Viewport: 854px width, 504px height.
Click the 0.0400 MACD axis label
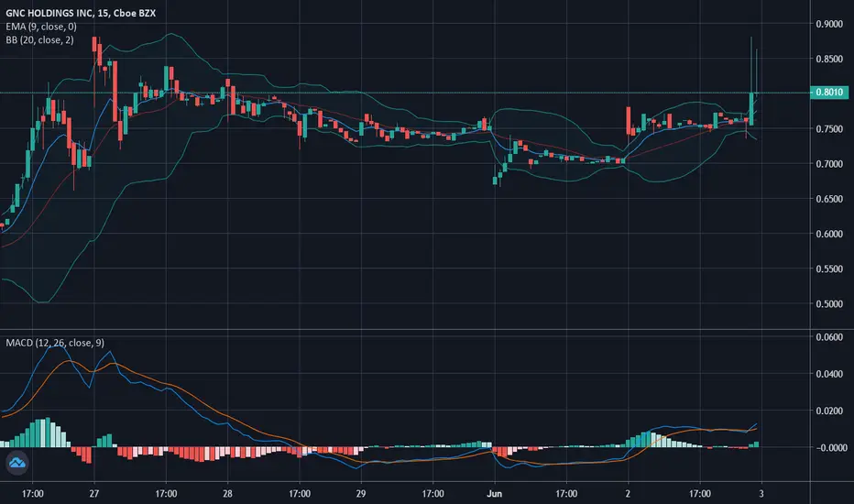pyautogui.click(x=829, y=374)
